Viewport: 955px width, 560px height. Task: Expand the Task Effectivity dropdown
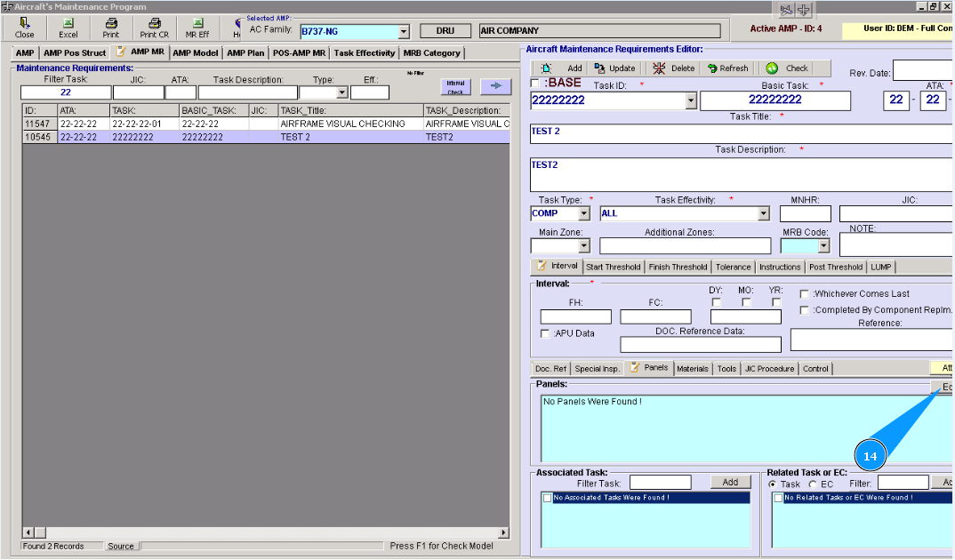(763, 214)
